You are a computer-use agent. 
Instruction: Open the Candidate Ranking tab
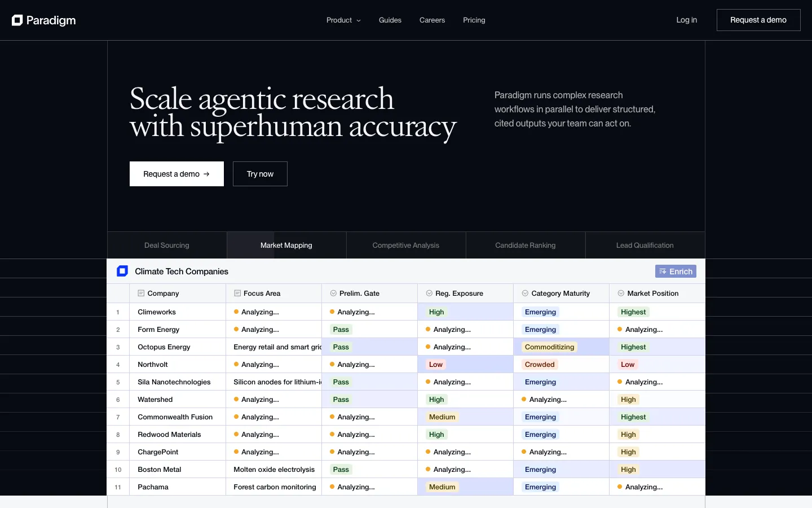(526, 246)
